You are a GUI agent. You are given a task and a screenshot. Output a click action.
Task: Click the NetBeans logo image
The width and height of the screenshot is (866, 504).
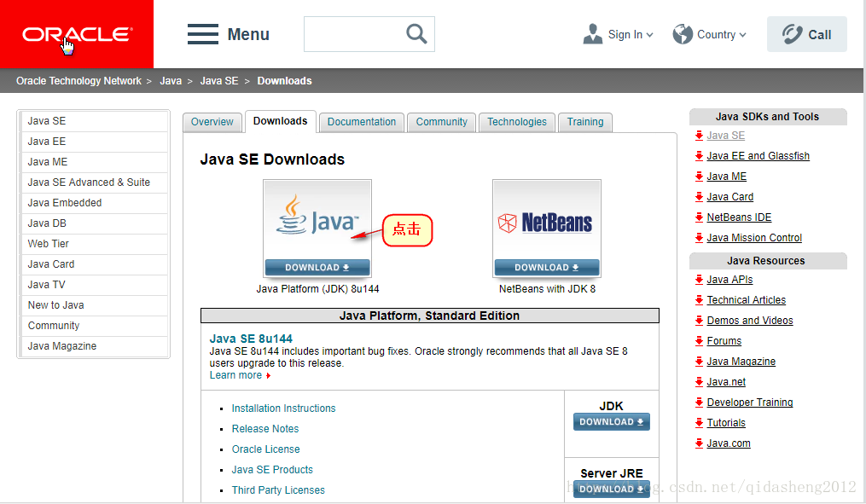pyautogui.click(x=546, y=223)
